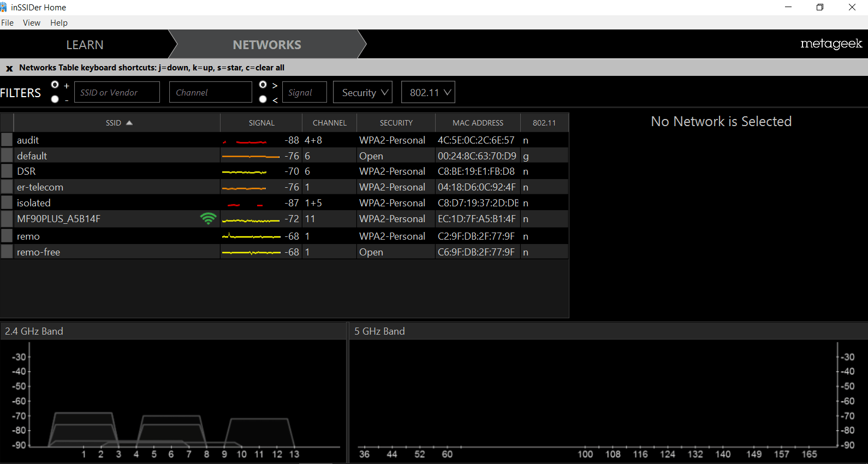
Task: Switch to the NETWORKS tab
Action: coord(267,45)
